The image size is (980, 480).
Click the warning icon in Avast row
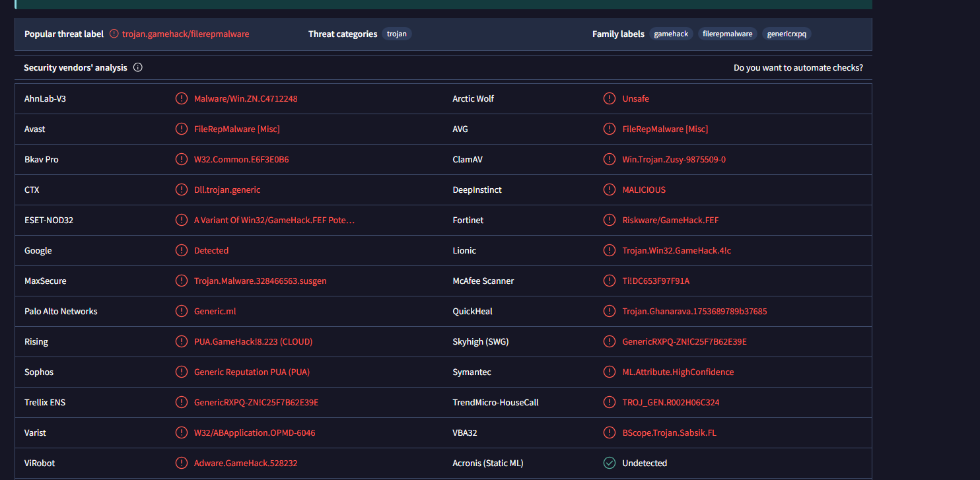pos(181,129)
